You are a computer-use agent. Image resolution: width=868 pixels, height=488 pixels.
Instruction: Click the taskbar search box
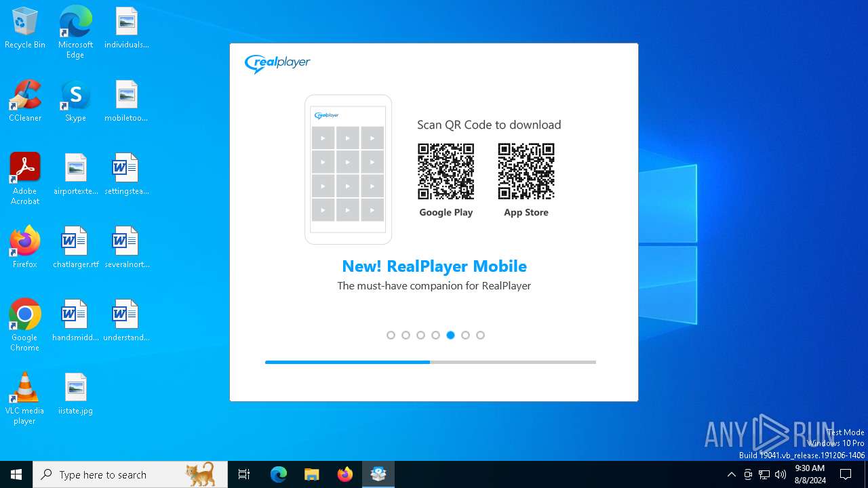(130, 474)
